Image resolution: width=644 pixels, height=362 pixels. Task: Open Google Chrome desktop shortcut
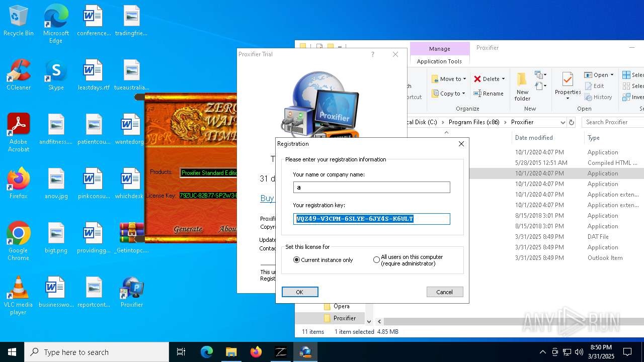19,241
